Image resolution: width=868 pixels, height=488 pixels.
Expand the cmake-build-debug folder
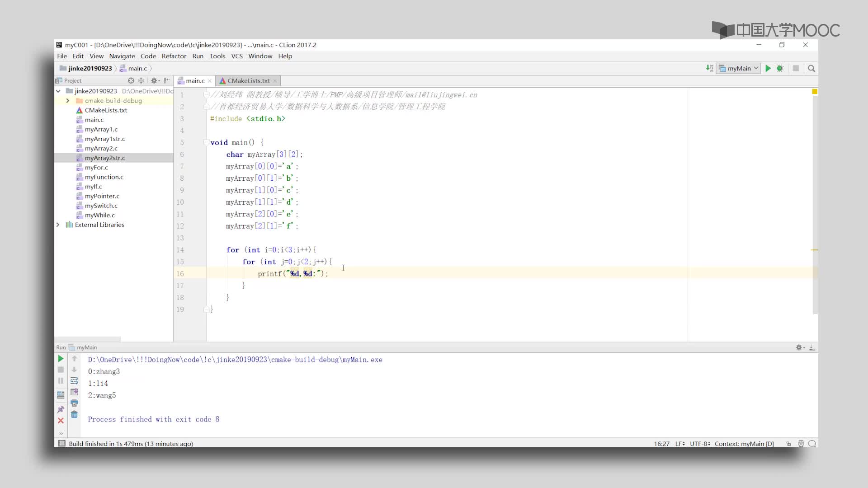tap(68, 100)
